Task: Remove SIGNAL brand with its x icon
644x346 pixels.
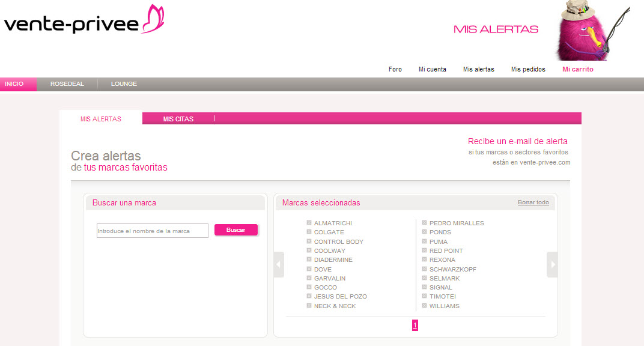Action: 424,287
